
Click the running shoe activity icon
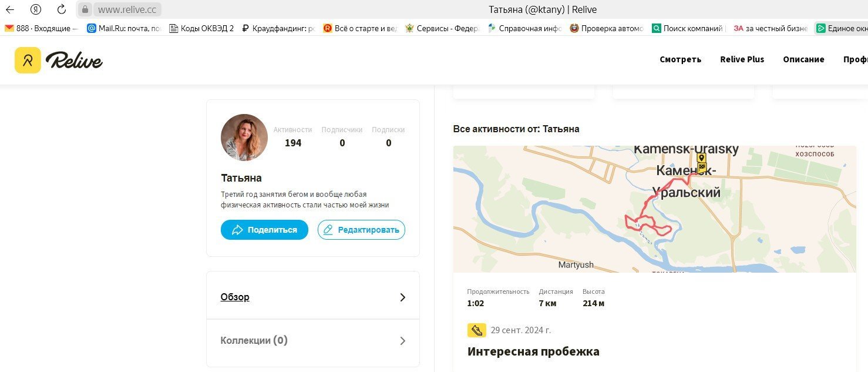tap(477, 330)
